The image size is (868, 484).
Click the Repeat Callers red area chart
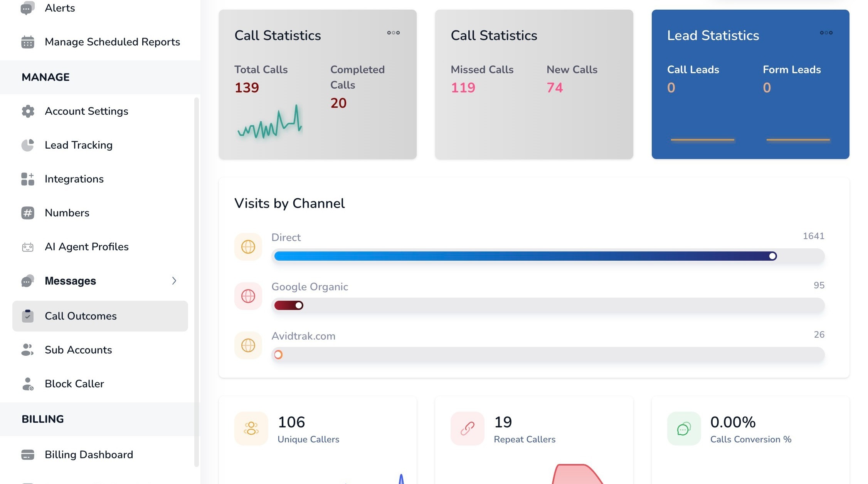577,474
